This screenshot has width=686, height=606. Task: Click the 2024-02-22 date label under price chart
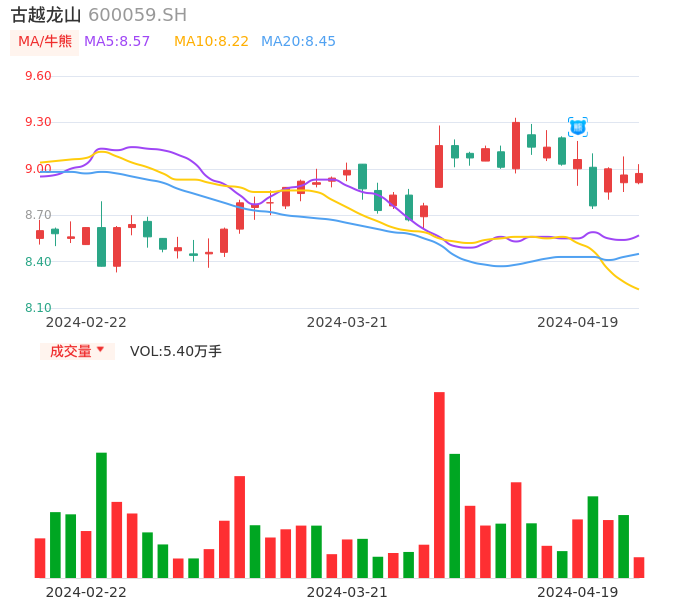[86, 322]
